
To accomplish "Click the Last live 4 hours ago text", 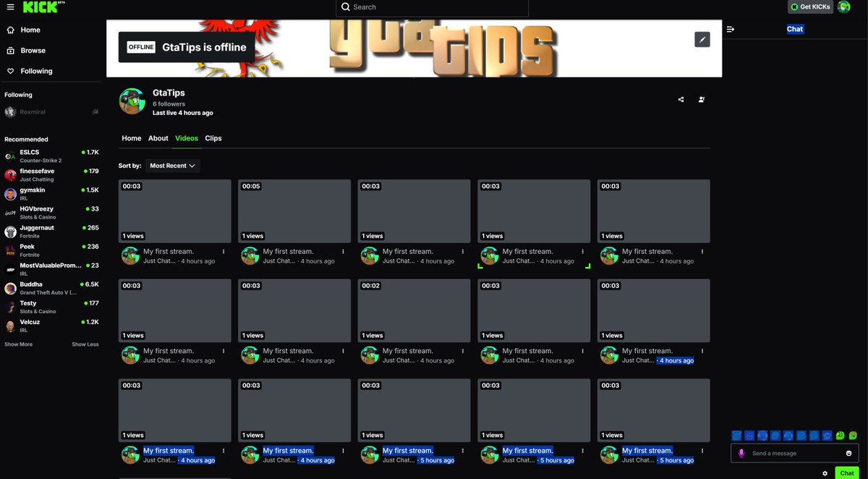I will 183,113.
